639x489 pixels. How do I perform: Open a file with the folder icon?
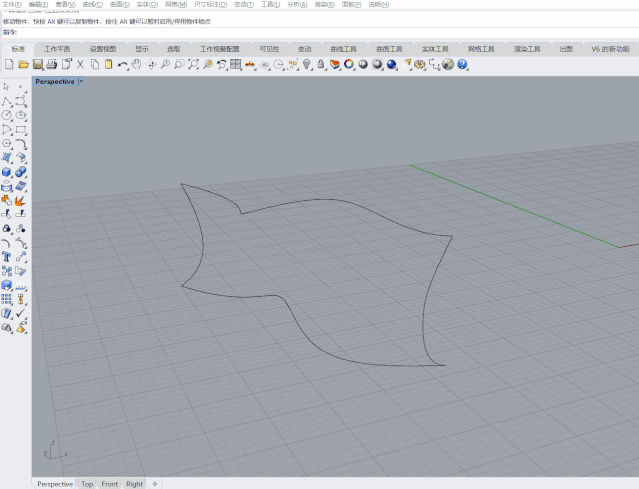click(x=23, y=64)
